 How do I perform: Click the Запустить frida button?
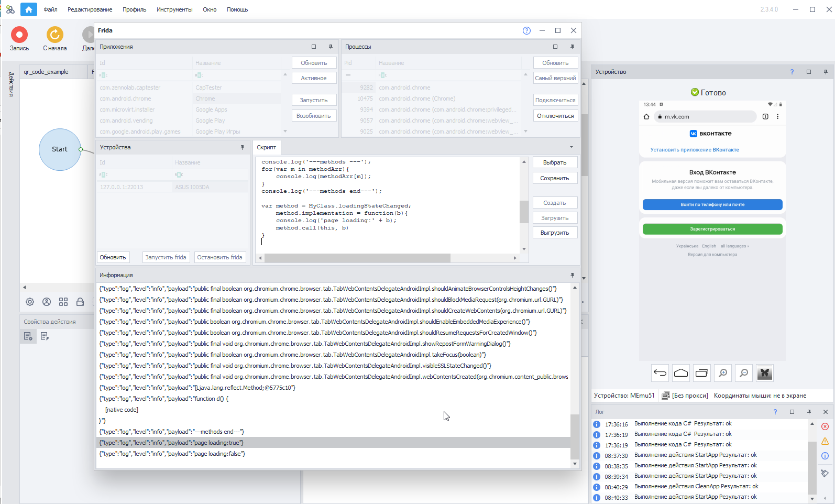click(x=166, y=257)
